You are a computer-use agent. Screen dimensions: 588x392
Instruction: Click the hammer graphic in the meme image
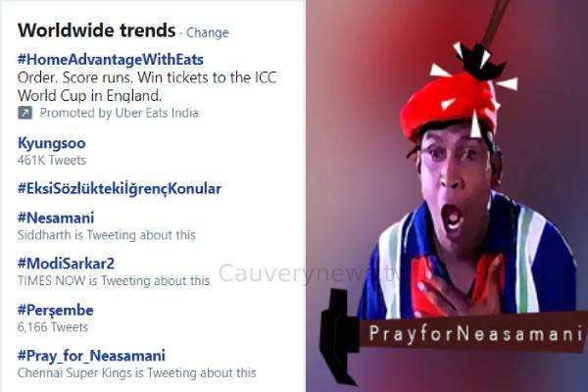340,334
